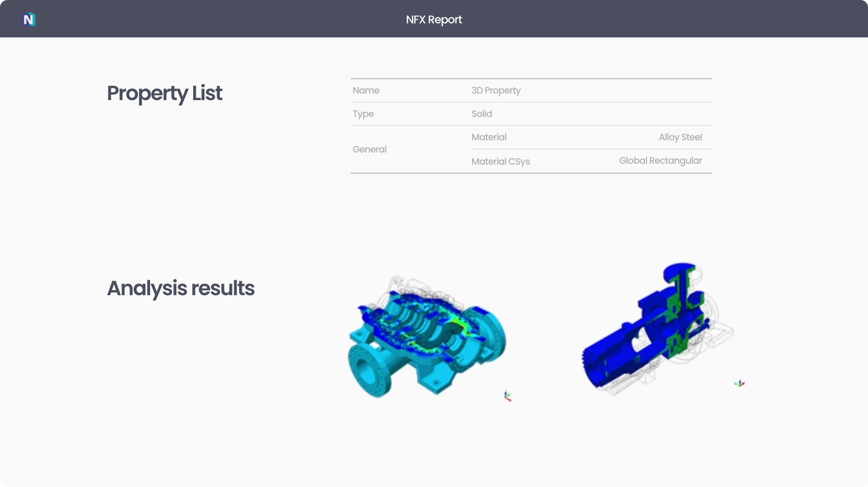Click the Name row label
The height and width of the screenshot is (487, 868).
point(366,90)
